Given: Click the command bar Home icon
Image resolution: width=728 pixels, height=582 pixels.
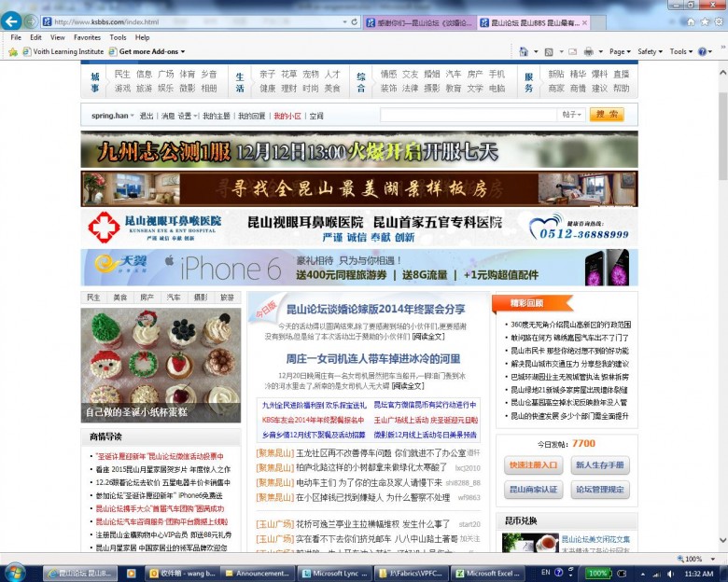Looking at the screenshot, I should click(x=524, y=51).
